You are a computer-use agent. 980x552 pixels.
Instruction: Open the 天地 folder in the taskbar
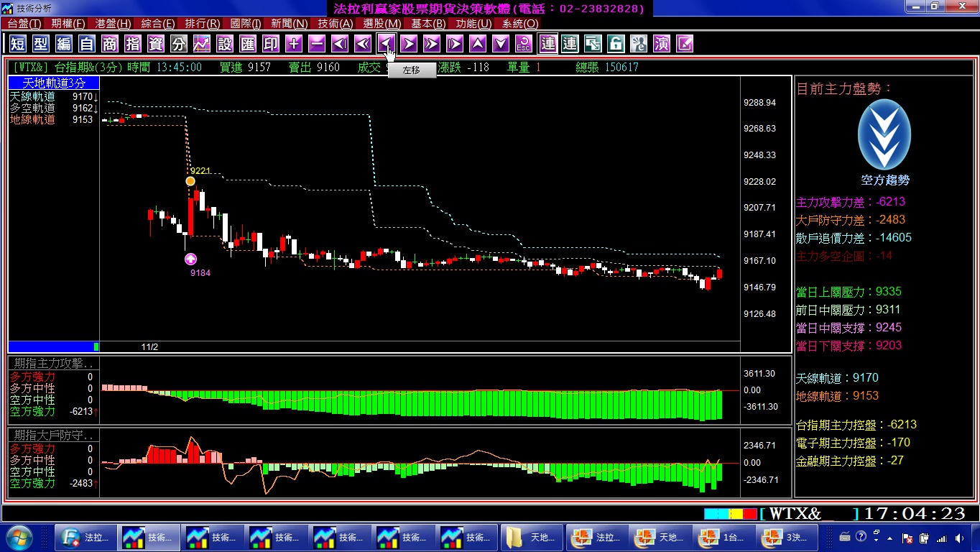(x=532, y=537)
